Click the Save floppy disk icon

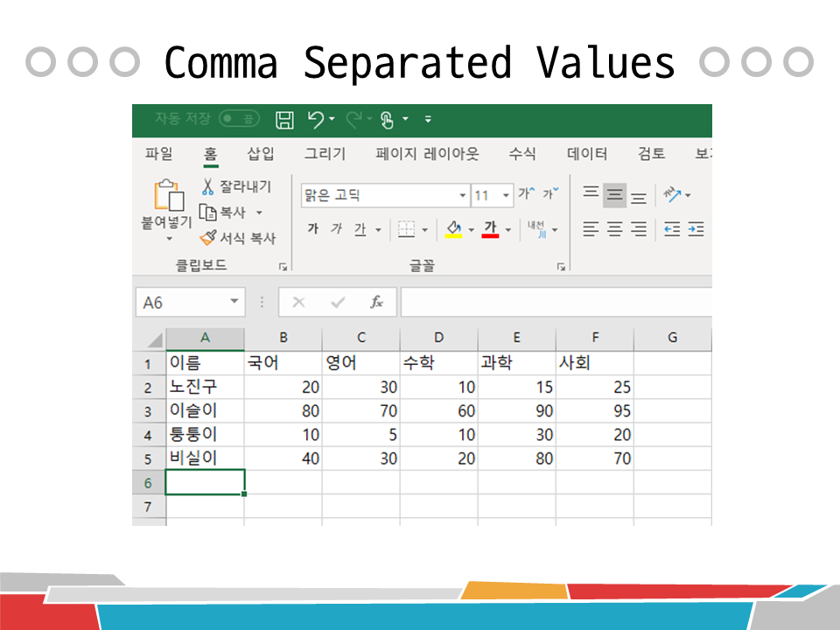[x=284, y=120]
